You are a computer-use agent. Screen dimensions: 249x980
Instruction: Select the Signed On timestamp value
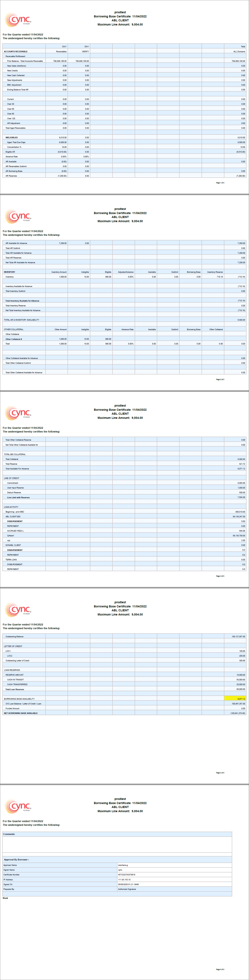(174, 884)
